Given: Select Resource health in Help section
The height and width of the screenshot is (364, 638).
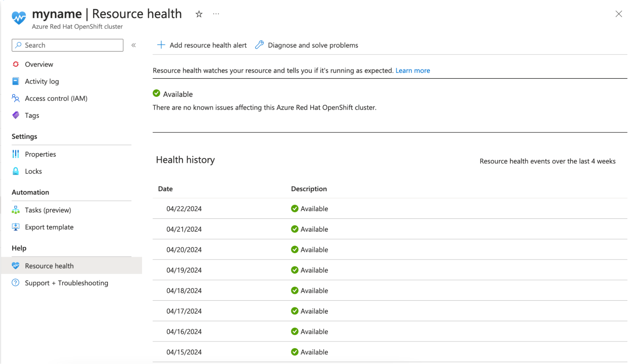Looking at the screenshot, I should pos(49,266).
